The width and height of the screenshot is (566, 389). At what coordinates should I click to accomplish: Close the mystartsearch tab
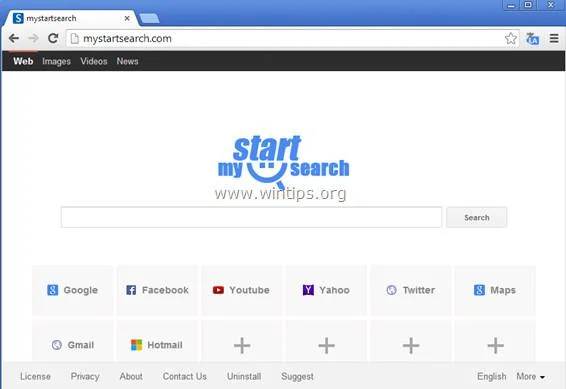[x=127, y=18]
